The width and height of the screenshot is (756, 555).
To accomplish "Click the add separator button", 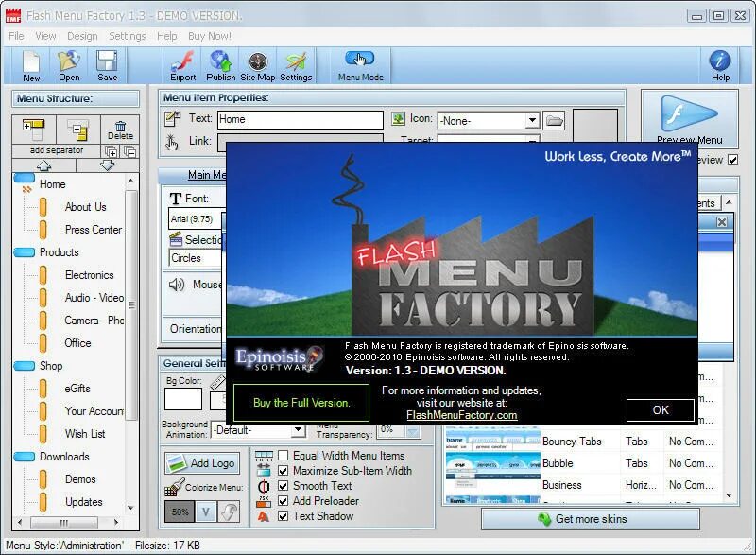I will pos(57,150).
